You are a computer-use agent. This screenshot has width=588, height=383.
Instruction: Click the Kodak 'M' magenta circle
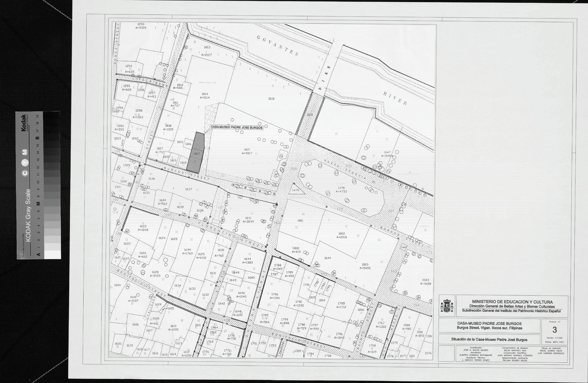[x=25, y=152]
